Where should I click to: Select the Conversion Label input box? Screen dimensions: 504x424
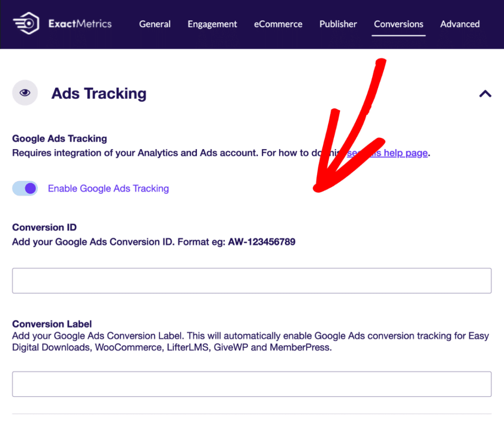pyautogui.click(x=252, y=384)
